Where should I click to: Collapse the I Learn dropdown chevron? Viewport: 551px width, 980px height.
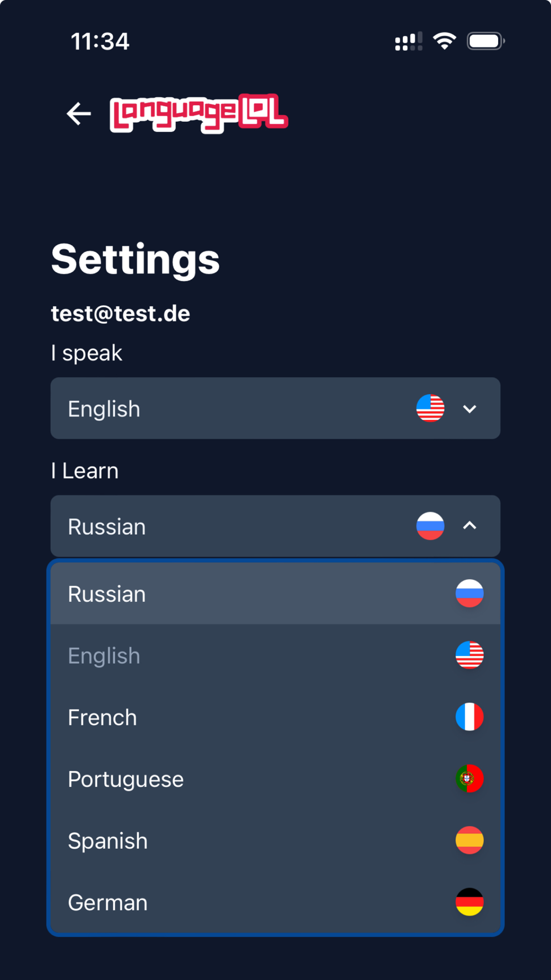coord(469,526)
